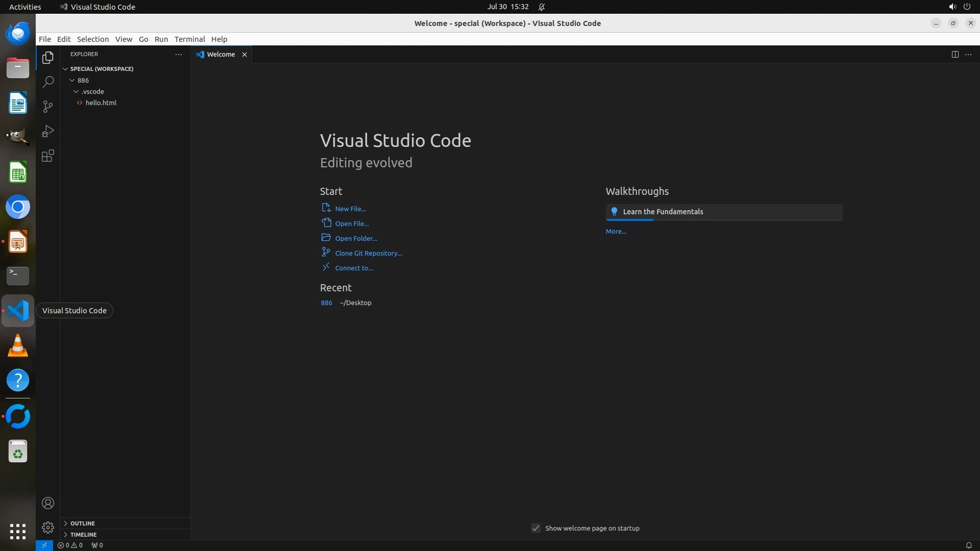Toggle Show welcome page on startup
Viewport: 980px width, 551px height.
pyautogui.click(x=536, y=528)
